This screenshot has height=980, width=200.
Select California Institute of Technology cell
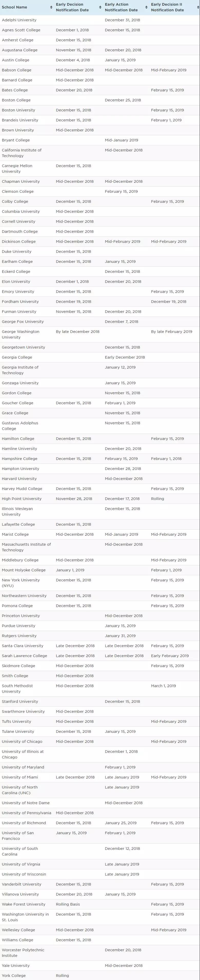(x=22, y=153)
